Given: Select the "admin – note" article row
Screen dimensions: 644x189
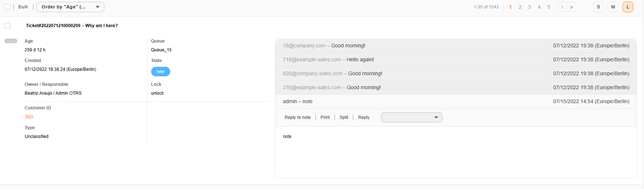Looking at the screenshot, I should click(x=455, y=102).
